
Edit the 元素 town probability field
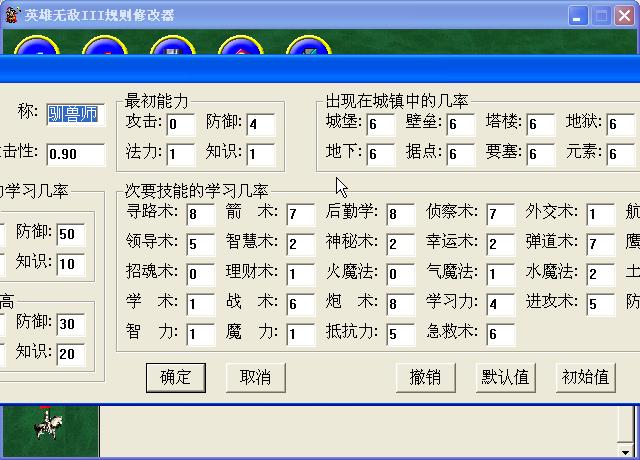click(x=621, y=154)
